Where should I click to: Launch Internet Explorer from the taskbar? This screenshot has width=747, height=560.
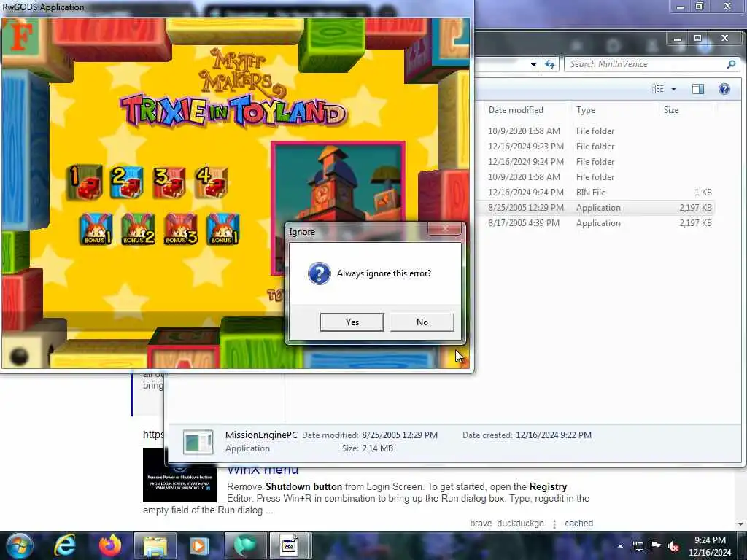(x=65, y=545)
